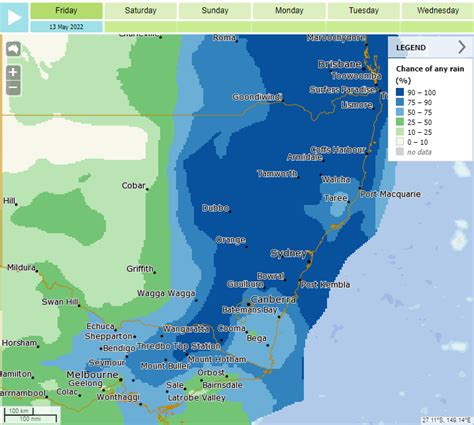Screen dimensions: 474x425
Task: Click the Armidale map label
Action: (x=304, y=157)
